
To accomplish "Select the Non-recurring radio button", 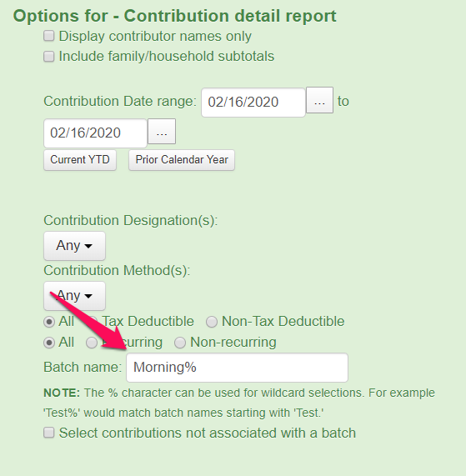I will [x=180, y=343].
